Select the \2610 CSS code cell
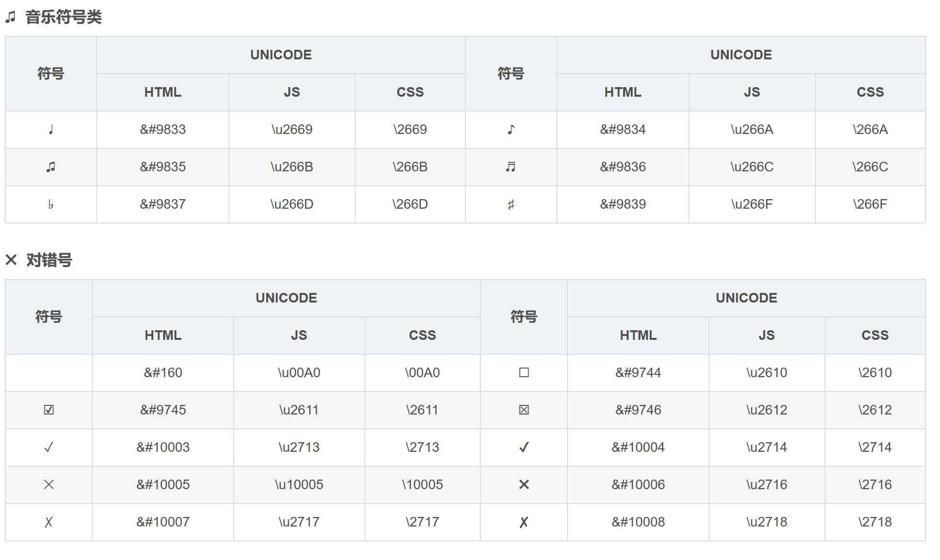The height and width of the screenshot is (560, 940). point(875,373)
